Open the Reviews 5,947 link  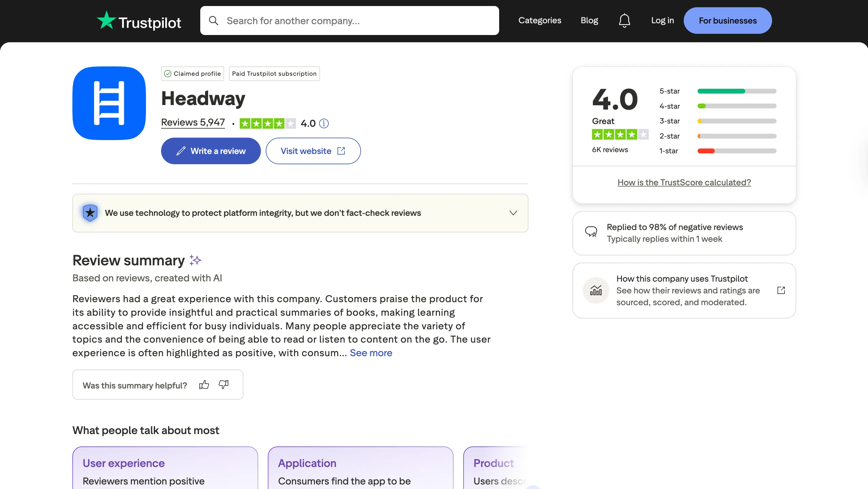click(193, 123)
